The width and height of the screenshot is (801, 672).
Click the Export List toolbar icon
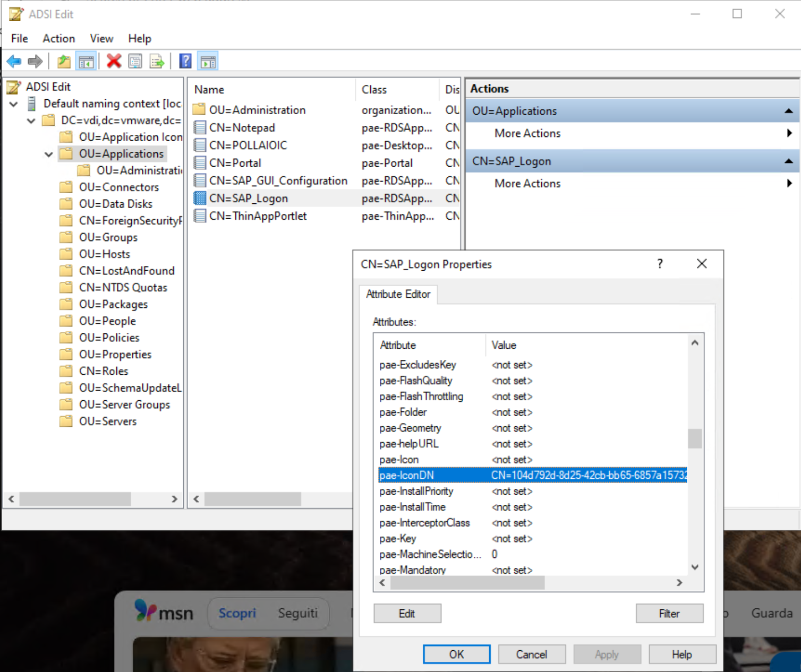pyautogui.click(x=157, y=62)
